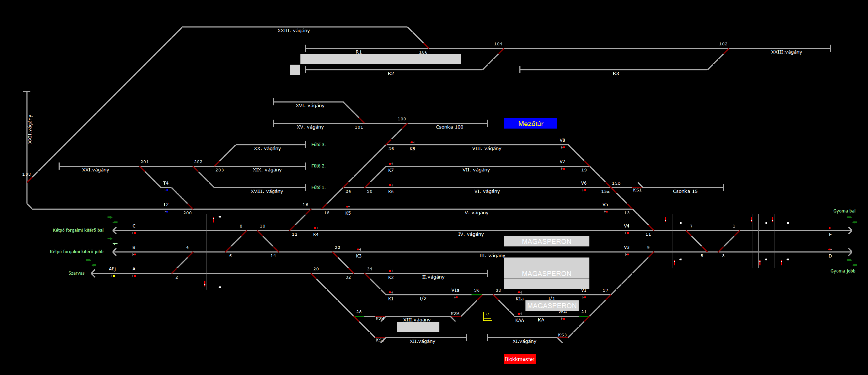Open the red Blokkmester button
The image size is (868, 375).
(x=519, y=359)
